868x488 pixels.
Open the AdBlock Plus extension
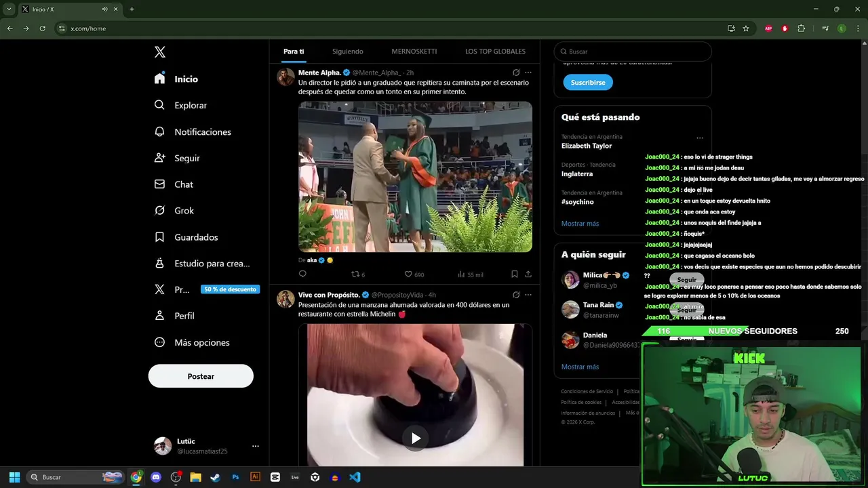pyautogui.click(x=768, y=28)
